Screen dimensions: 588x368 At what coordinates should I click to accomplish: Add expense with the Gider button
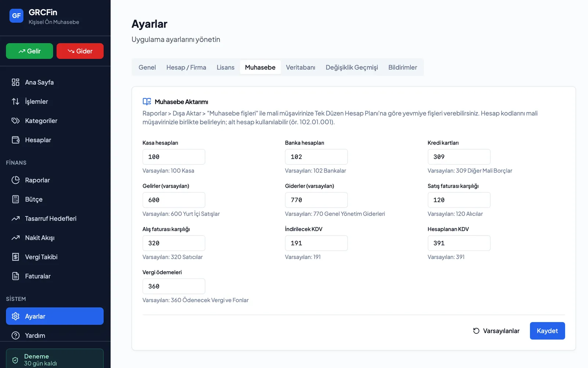pyautogui.click(x=80, y=51)
